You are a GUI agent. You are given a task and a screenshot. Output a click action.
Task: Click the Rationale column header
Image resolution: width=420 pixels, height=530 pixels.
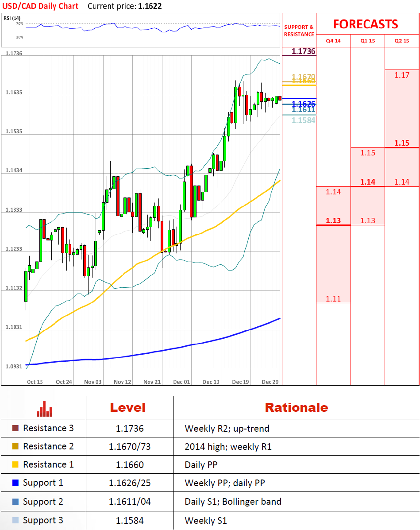point(297,408)
